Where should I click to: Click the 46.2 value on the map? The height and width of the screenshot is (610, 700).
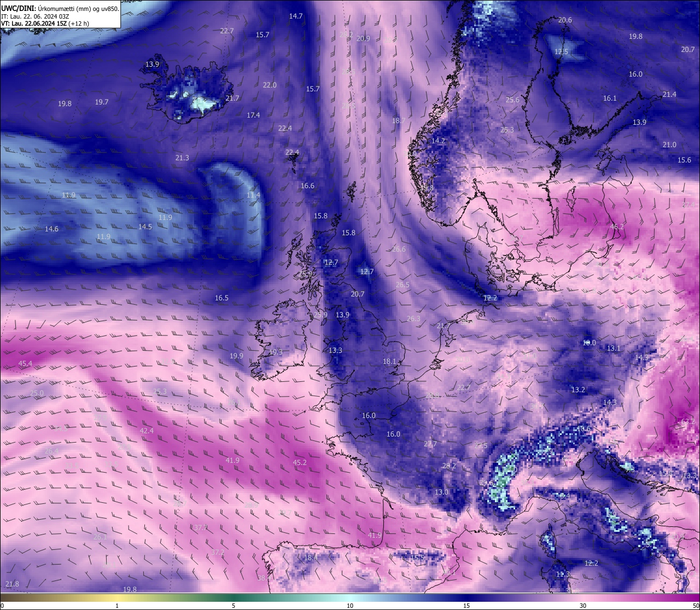pyautogui.click(x=617, y=227)
